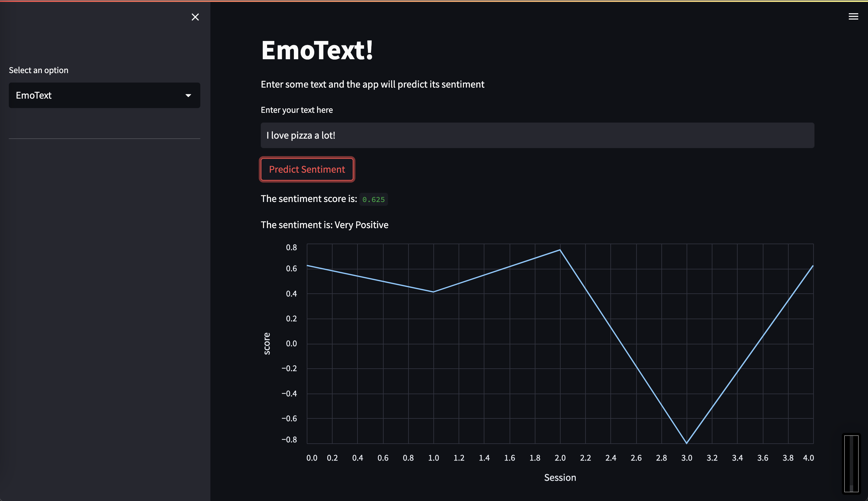Viewport: 868px width, 501px height.
Task: Click the 'Select an option' sidebar label
Action: tap(38, 70)
